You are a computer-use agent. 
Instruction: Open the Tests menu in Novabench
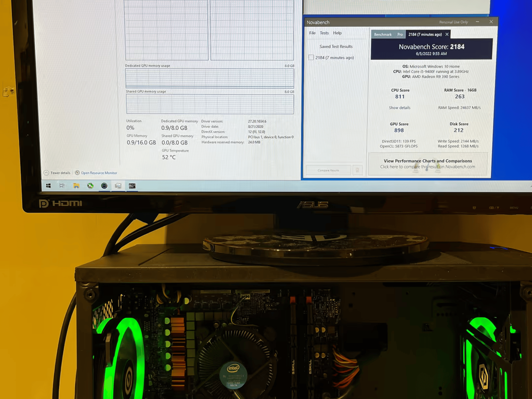324,33
